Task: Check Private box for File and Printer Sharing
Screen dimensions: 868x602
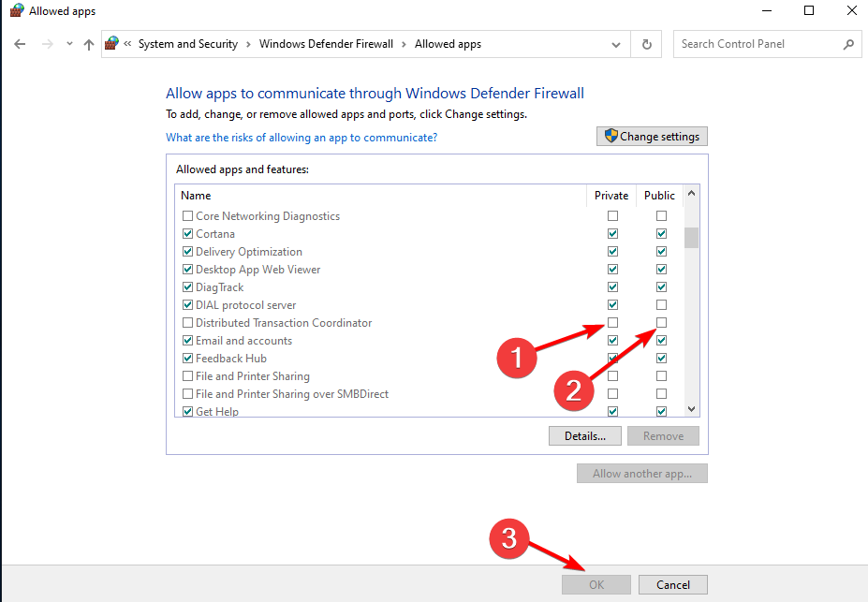Action: tap(612, 375)
